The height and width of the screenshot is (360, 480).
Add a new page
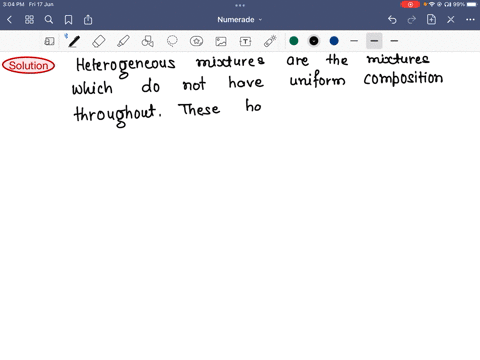(x=431, y=19)
